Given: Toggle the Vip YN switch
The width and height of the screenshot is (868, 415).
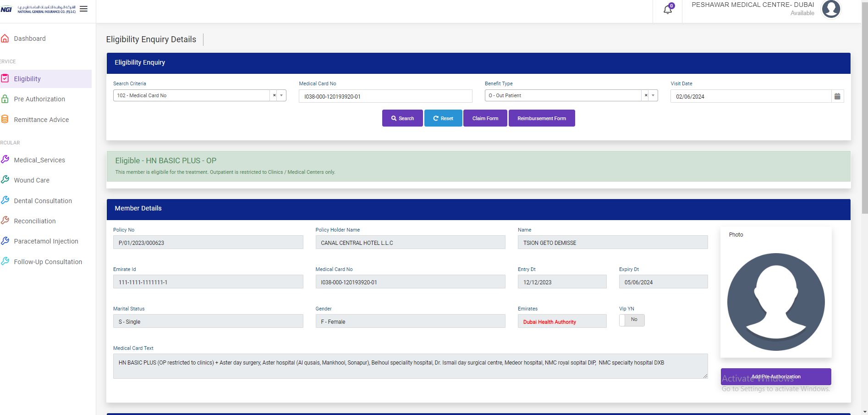Looking at the screenshot, I should (x=632, y=320).
